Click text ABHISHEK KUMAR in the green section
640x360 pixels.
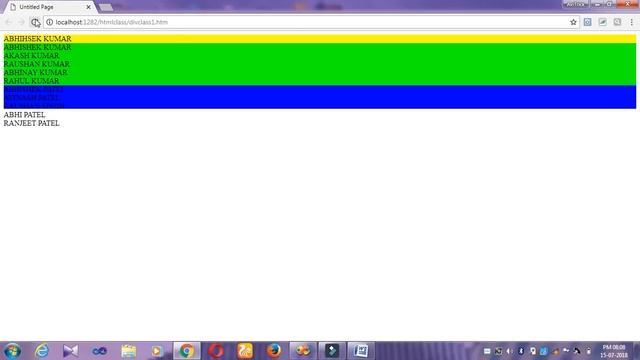pyautogui.click(x=37, y=47)
